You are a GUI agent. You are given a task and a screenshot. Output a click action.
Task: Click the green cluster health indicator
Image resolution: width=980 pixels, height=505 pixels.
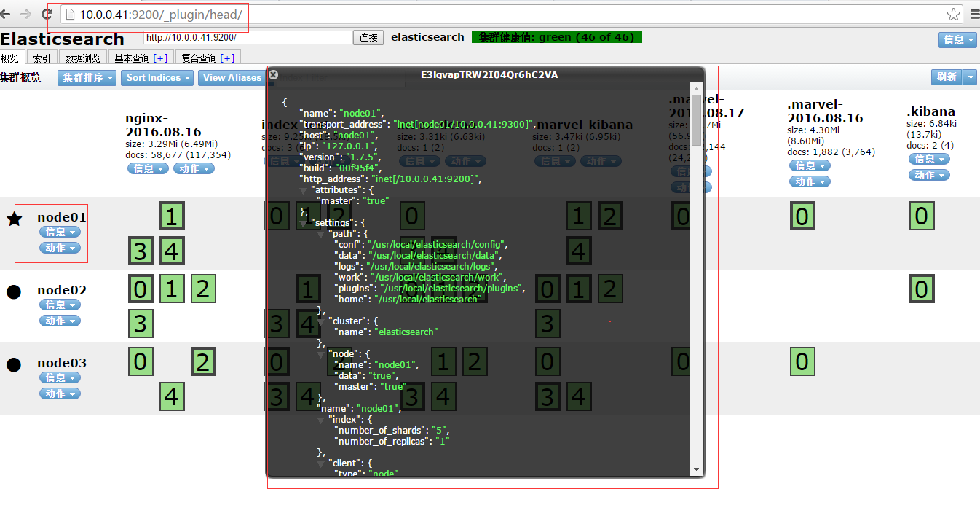click(557, 37)
